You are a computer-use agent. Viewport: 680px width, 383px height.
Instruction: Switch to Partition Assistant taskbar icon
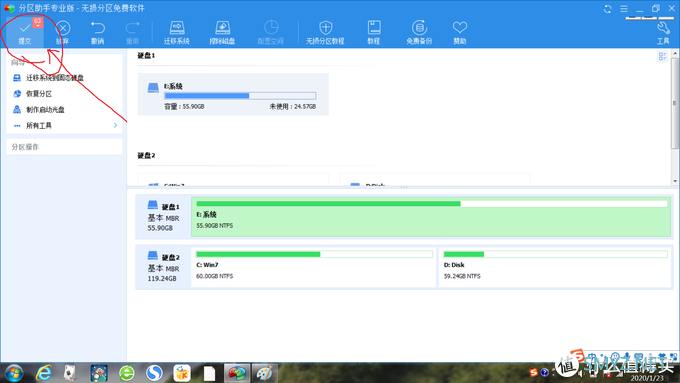237,373
